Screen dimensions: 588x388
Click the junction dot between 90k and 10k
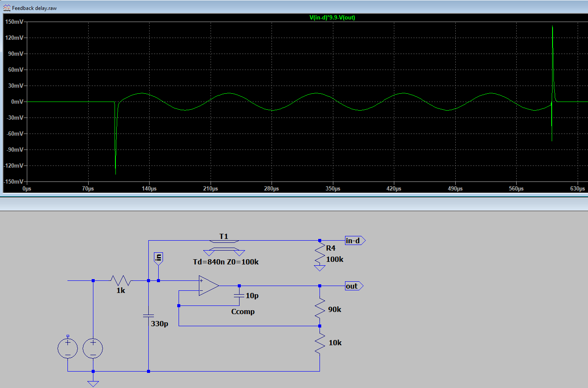click(x=320, y=326)
